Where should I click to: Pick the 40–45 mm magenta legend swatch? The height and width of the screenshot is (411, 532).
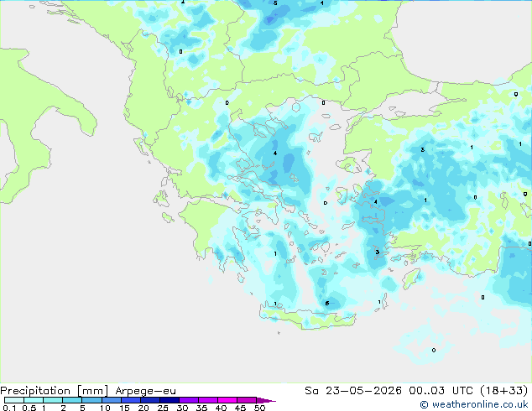[x=227, y=400]
